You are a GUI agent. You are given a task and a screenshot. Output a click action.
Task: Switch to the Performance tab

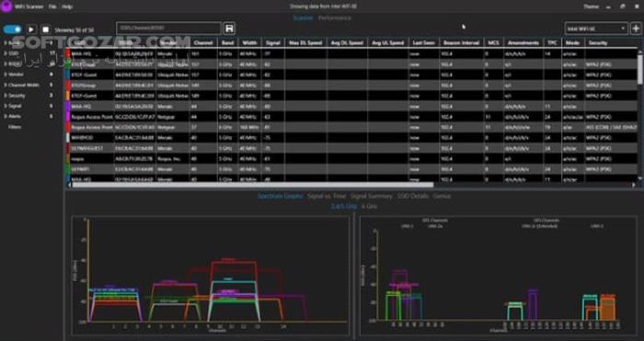tap(334, 18)
